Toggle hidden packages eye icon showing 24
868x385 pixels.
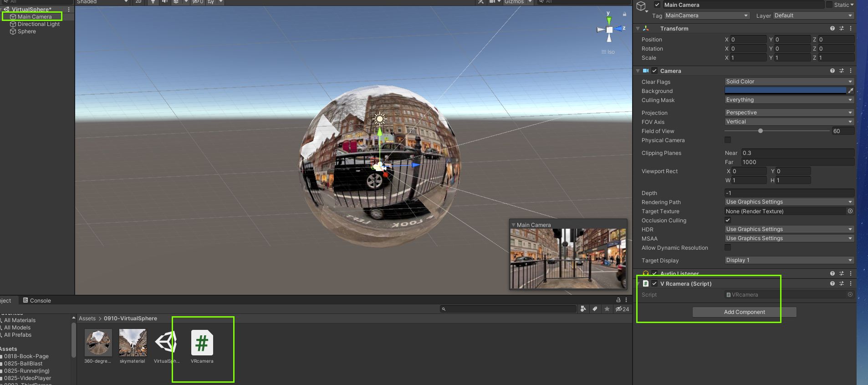pyautogui.click(x=622, y=309)
